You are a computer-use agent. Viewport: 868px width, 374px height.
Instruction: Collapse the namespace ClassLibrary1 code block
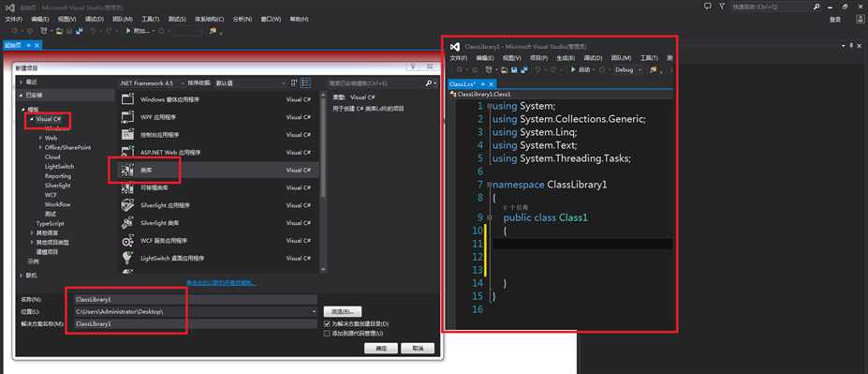pyautogui.click(x=489, y=185)
